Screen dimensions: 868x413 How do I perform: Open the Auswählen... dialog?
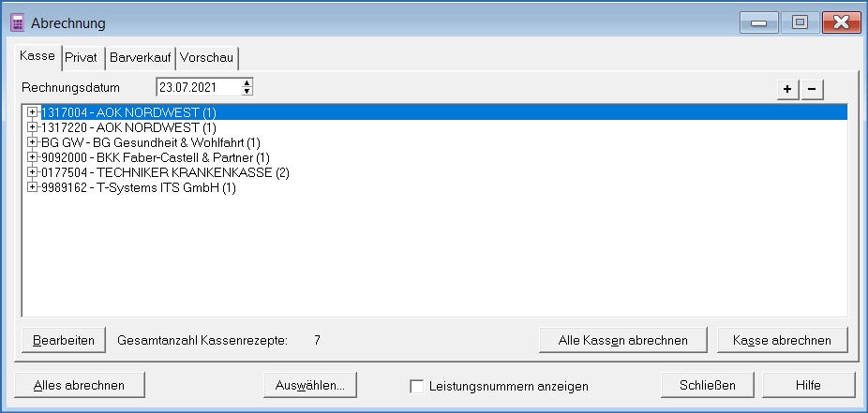309,385
